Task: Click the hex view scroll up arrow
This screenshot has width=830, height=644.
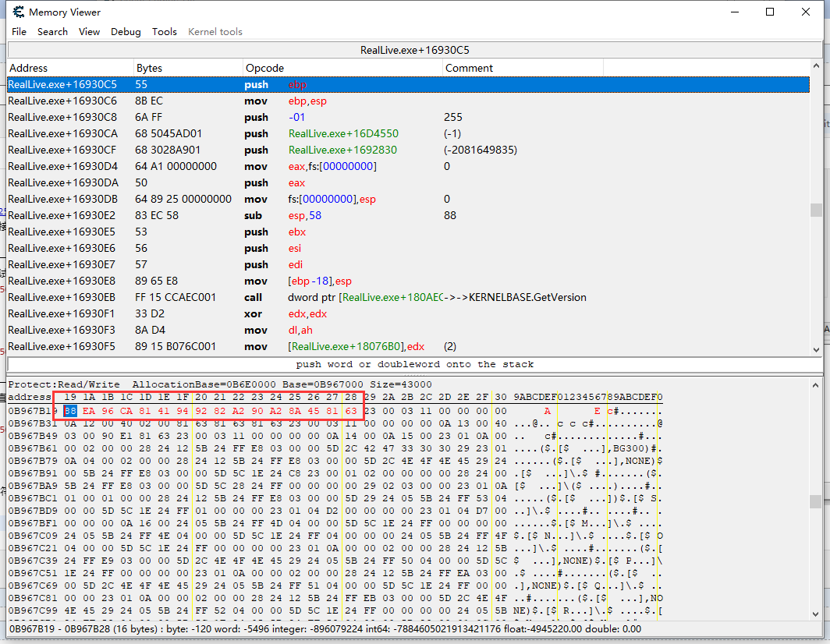Action: [x=816, y=384]
